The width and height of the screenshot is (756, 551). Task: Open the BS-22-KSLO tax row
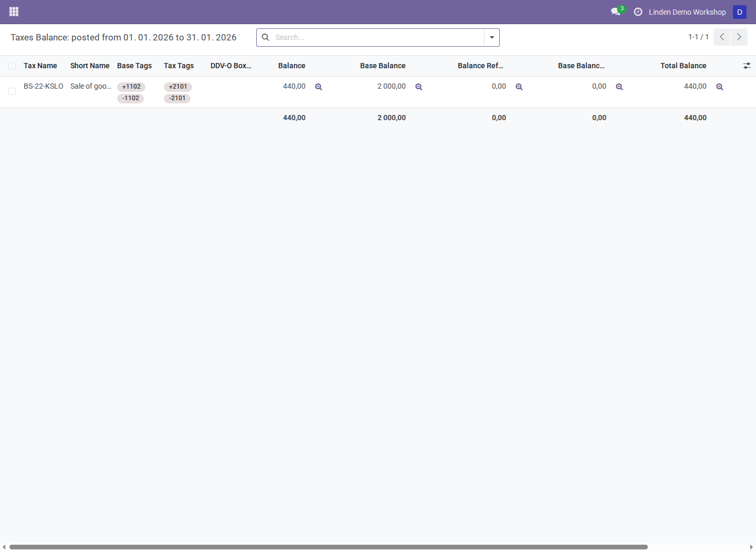click(44, 86)
